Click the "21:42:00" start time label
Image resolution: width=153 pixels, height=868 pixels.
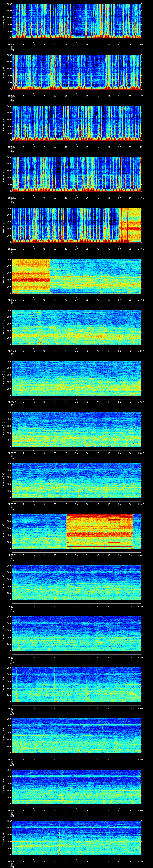click(x=12, y=708)
